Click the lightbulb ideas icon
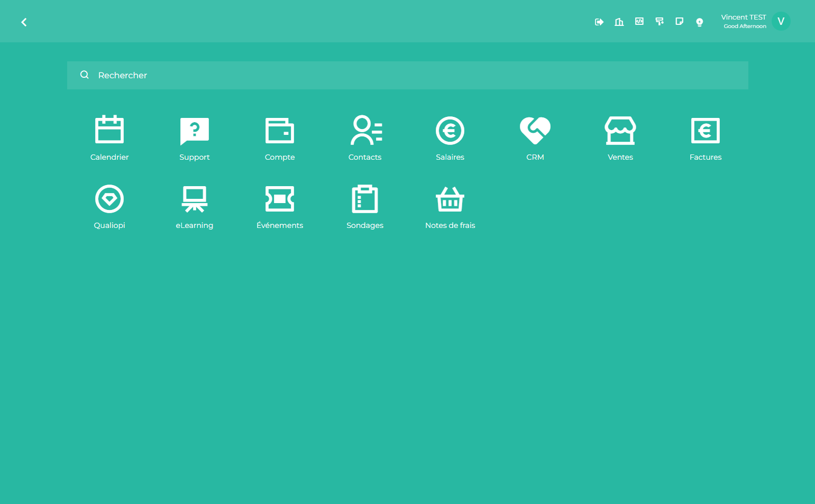Image resolution: width=815 pixels, height=504 pixels. coord(700,22)
